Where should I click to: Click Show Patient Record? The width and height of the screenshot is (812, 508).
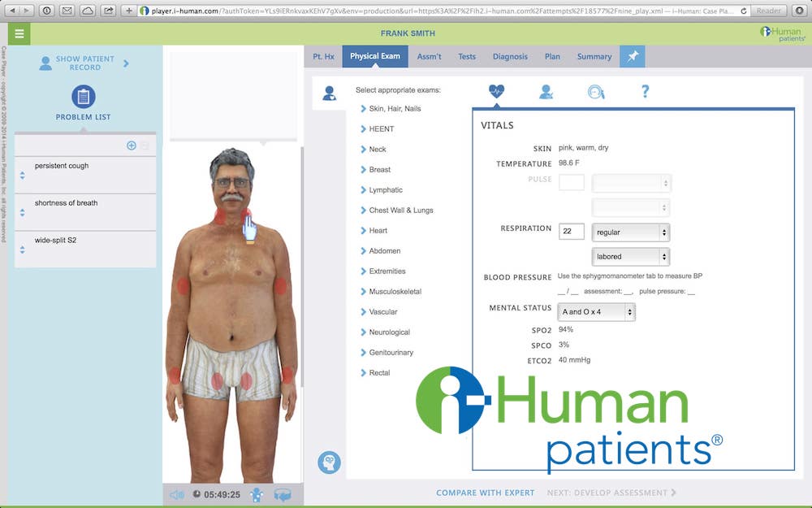(85, 63)
